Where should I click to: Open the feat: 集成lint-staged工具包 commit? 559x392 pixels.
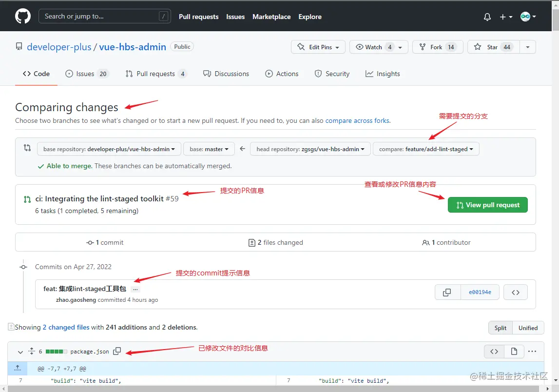[85, 289]
